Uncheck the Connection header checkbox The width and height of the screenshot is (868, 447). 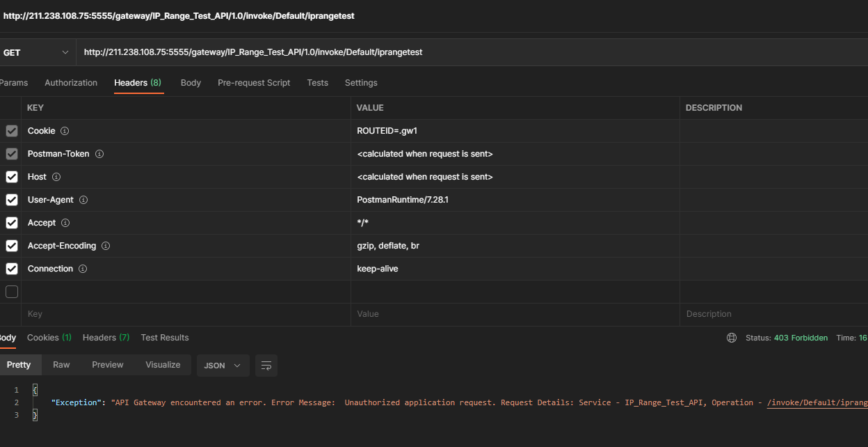12,269
